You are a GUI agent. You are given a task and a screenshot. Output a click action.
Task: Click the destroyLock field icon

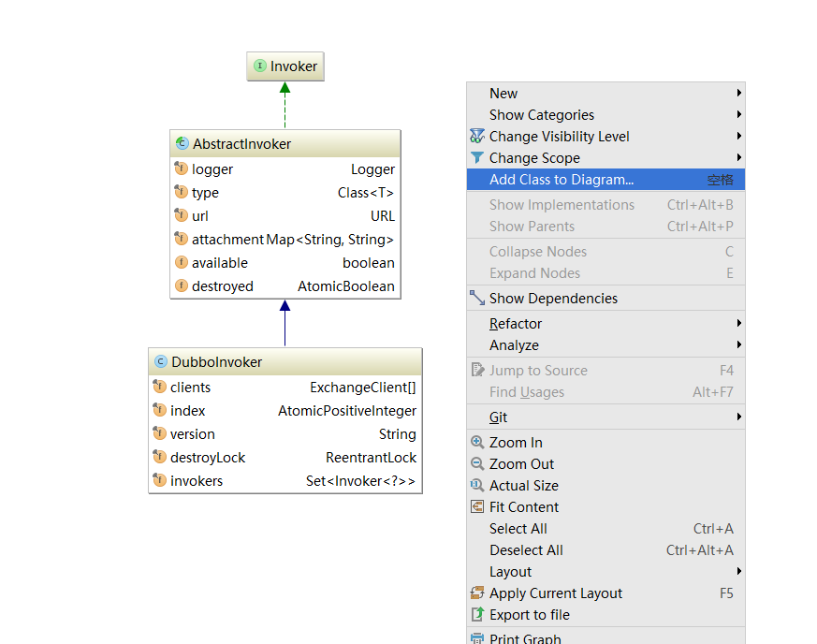(159, 457)
